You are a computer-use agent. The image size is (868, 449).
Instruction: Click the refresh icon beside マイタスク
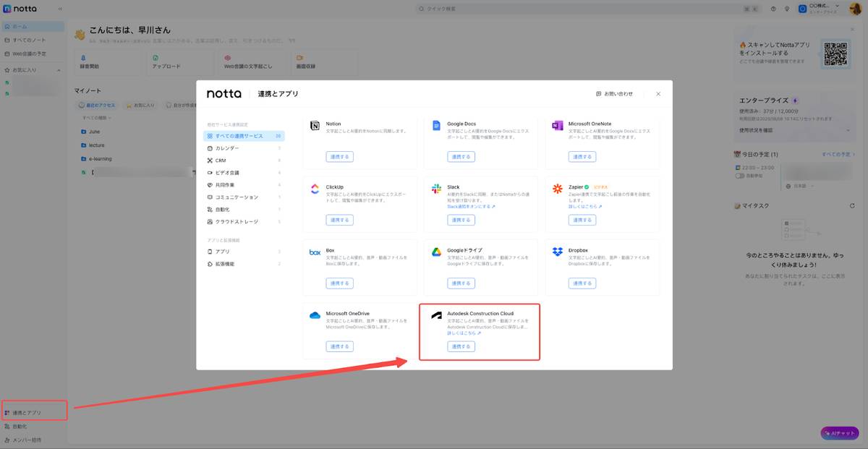tap(852, 206)
